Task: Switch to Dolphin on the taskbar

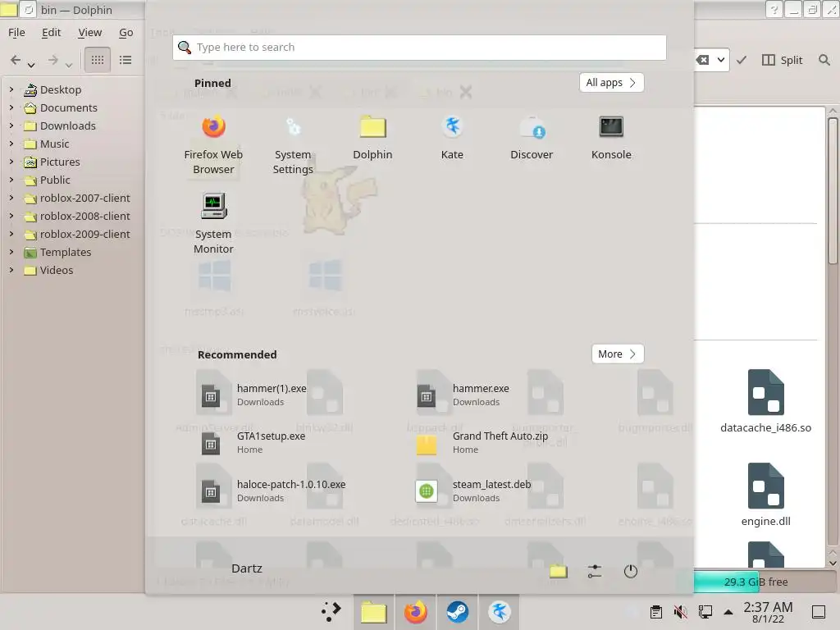Action: 373,612
